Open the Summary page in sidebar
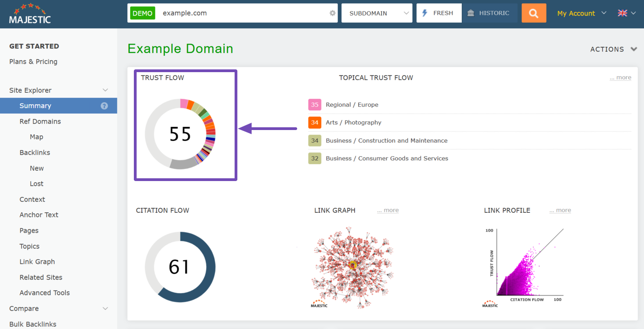 pos(58,106)
